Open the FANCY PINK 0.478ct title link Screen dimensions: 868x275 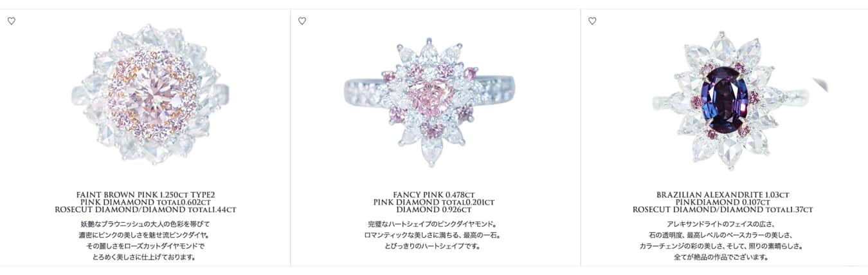[434, 194]
